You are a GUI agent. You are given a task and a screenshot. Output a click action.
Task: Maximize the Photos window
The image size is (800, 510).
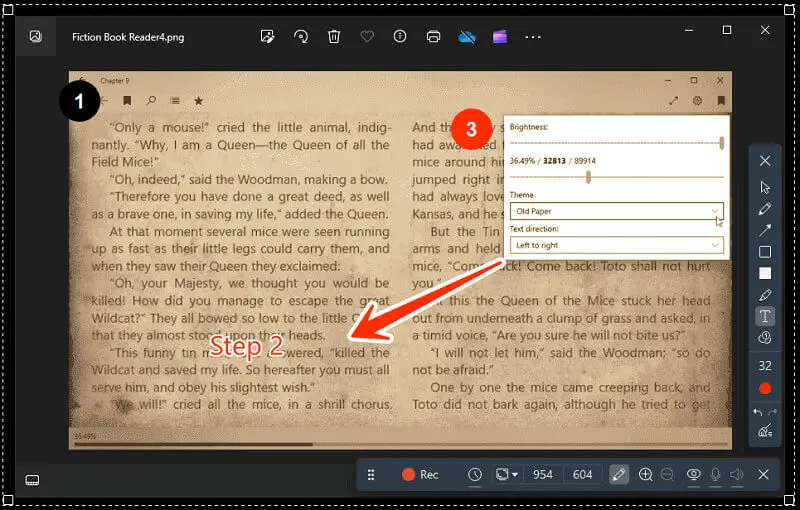727,30
